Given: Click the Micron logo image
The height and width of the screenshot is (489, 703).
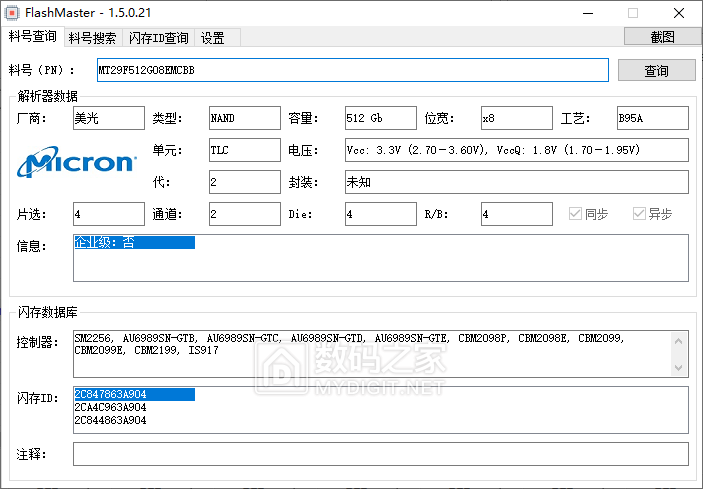Looking at the screenshot, I should click(77, 161).
